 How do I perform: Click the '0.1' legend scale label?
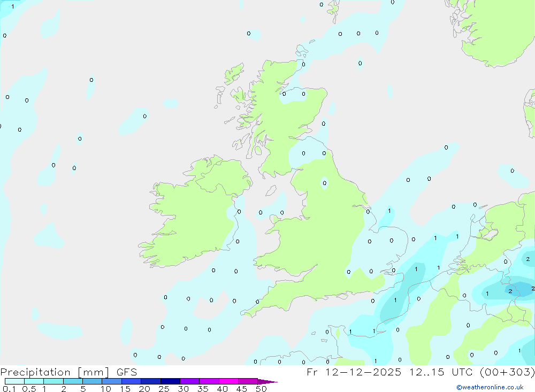tap(9, 389)
